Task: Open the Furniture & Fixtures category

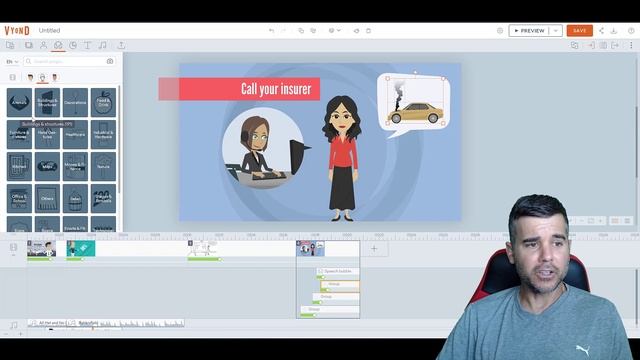Action: pyautogui.click(x=19, y=135)
